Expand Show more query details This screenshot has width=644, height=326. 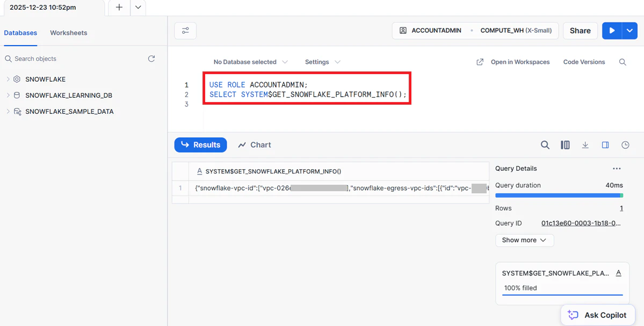coord(524,240)
